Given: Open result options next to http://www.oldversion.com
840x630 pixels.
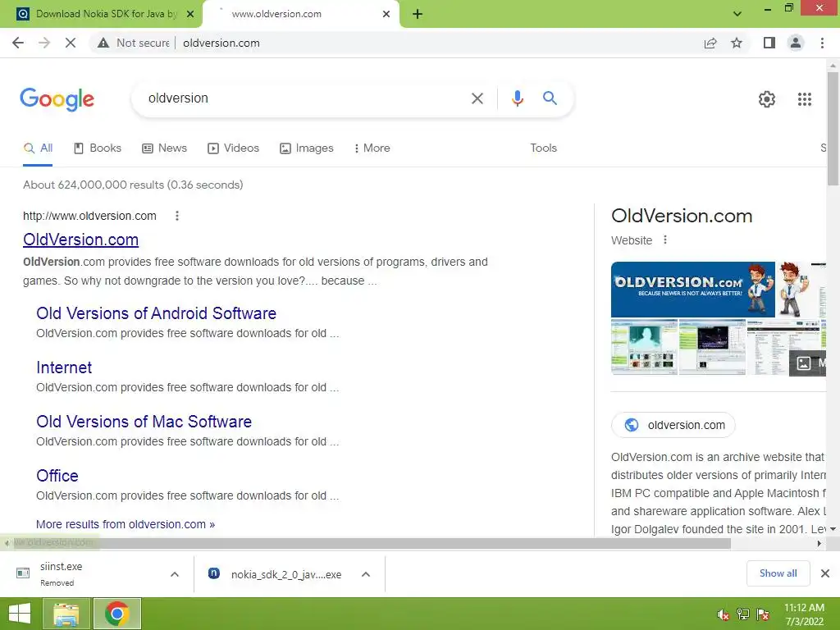Looking at the screenshot, I should pos(177,216).
